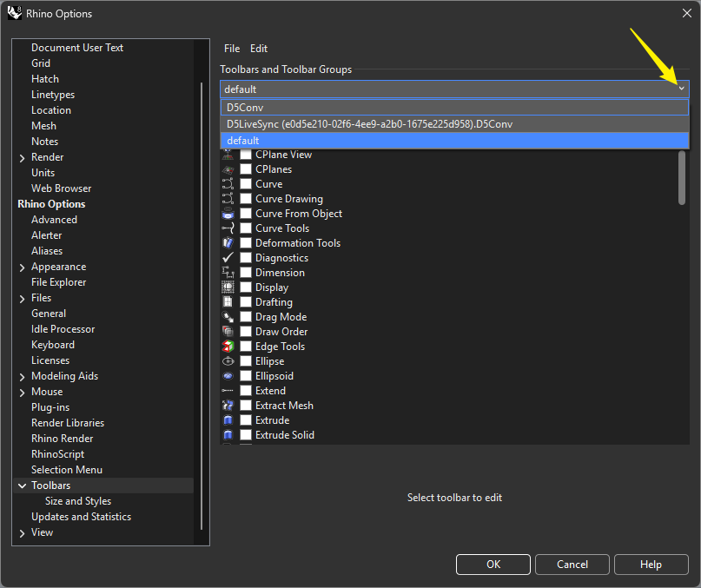This screenshot has height=588, width=701.
Task: Tick the Edge Tools checkbox
Action: pyautogui.click(x=246, y=347)
